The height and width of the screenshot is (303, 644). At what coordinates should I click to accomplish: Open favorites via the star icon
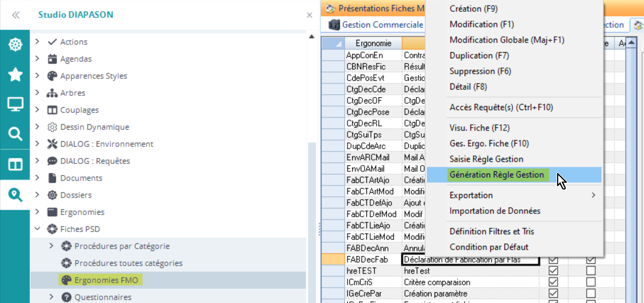[x=15, y=74]
